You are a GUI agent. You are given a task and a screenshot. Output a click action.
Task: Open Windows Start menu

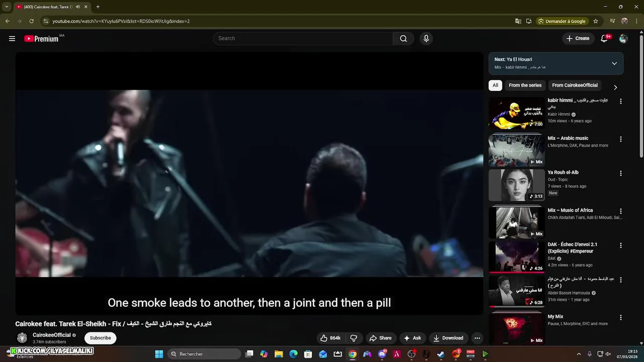[x=159, y=354]
